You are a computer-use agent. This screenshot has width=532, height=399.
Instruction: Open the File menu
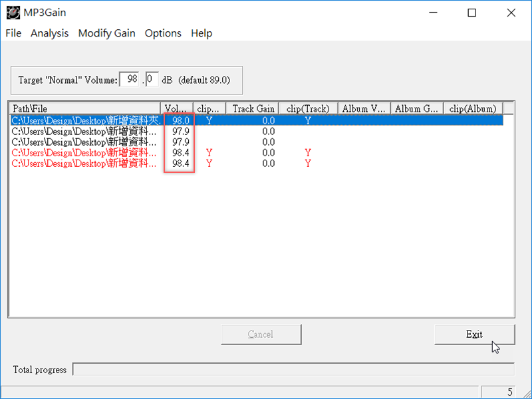tap(13, 33)
